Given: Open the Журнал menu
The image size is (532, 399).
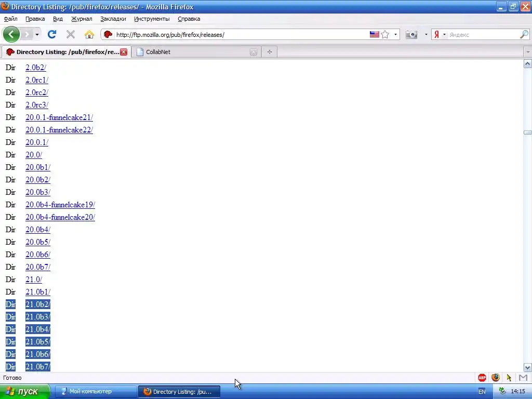Looking at the screenshot, I should [82, 19].
